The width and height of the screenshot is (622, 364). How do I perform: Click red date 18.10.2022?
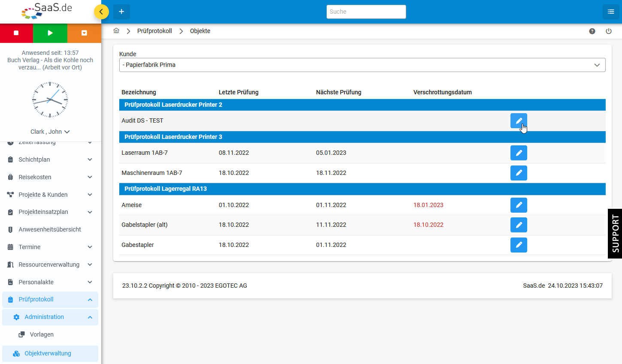[x=429, y=225]
